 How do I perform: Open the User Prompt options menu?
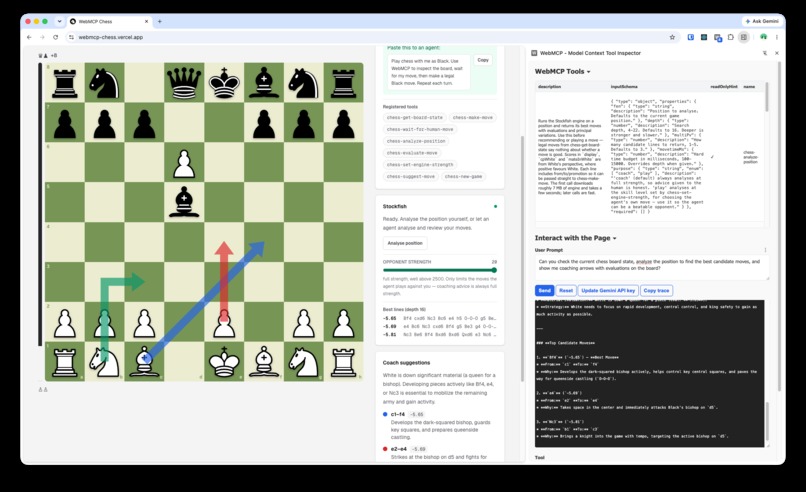point(765,250)
